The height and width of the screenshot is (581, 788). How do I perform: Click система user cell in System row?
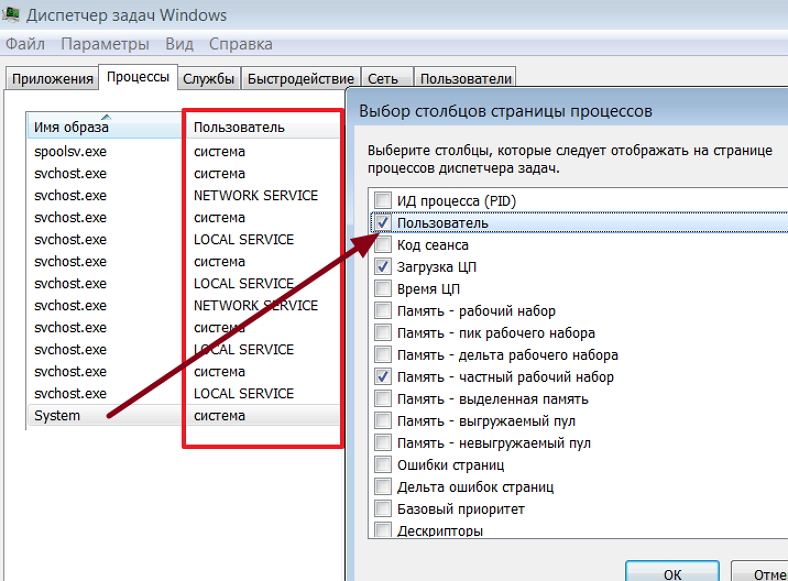point(220,416)
